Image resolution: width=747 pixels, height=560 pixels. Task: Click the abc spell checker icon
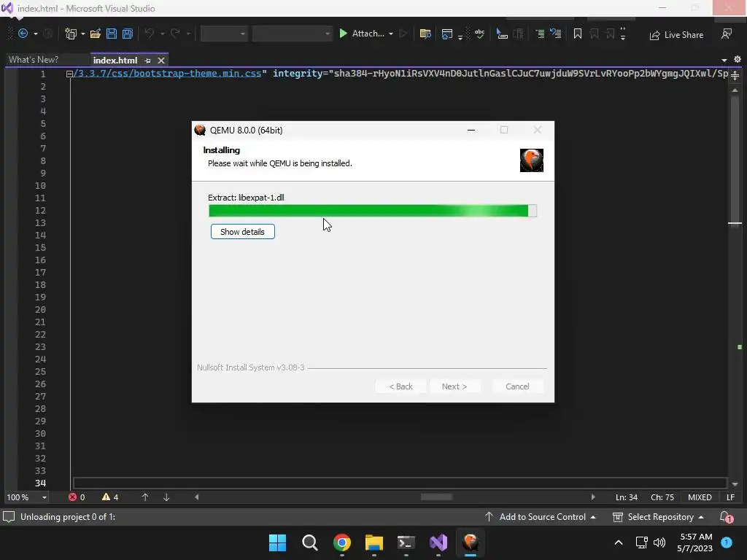[480, 34]
